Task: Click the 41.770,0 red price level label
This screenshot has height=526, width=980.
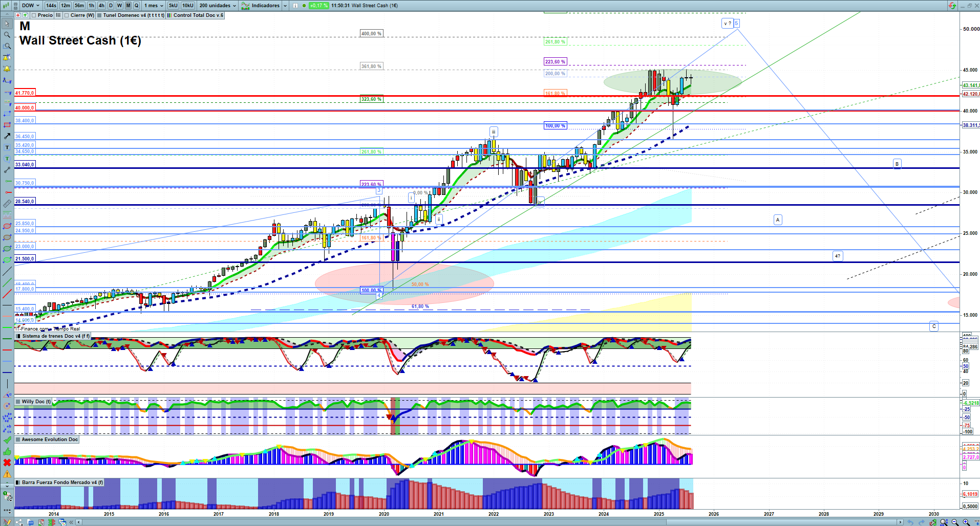Action: point(25,93)
